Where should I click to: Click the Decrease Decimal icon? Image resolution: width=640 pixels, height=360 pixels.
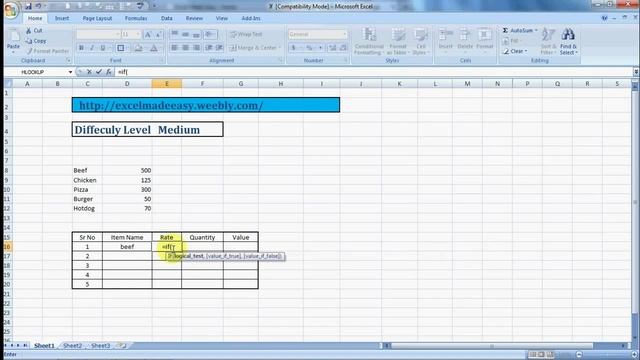pyautogui.click(x=343, y=48)
